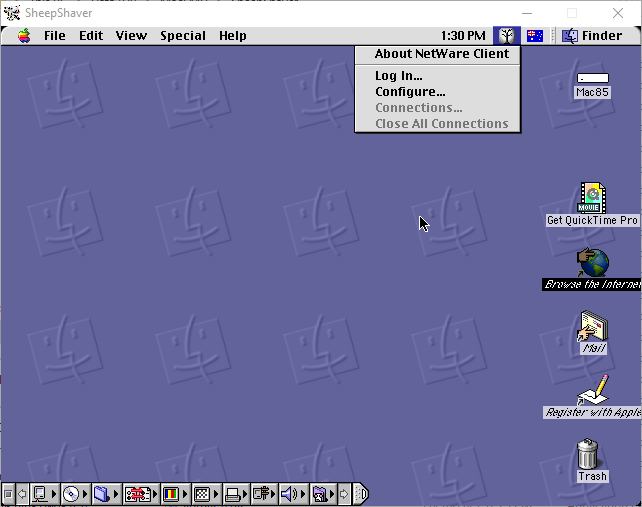Click the NetWare Client tree icon in menu bar
This screenshot has height=507, width=642.
pyautogui.click(x=507, y=36)
